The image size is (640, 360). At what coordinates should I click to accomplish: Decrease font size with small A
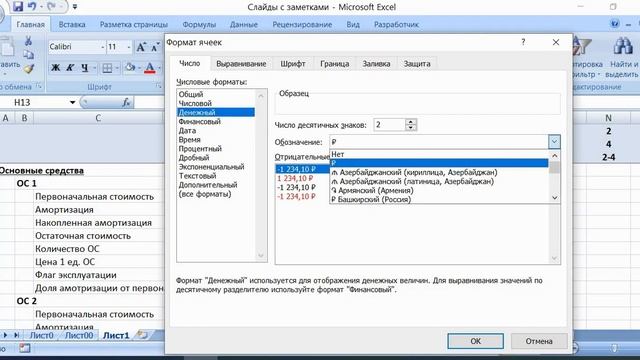tap(155, 47)
